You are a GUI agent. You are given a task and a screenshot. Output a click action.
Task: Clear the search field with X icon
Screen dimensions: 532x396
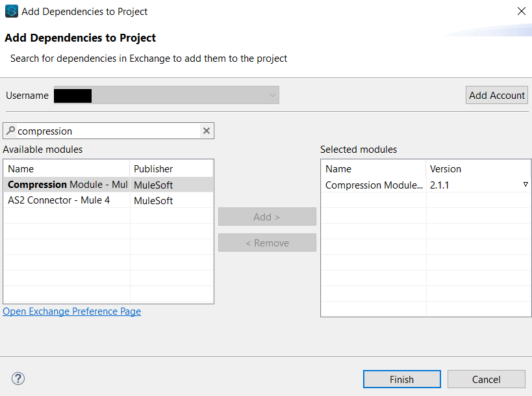click(x=207, y=131)
